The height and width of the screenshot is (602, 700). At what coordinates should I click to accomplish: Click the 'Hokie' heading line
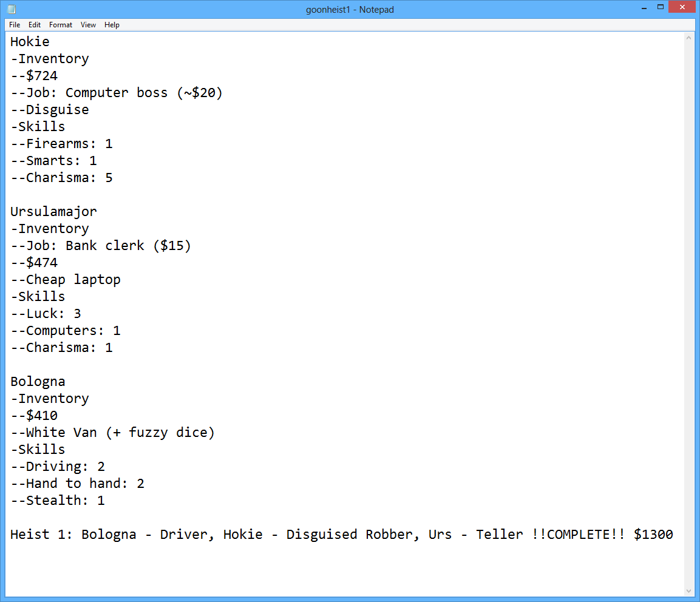pos(30,42)
